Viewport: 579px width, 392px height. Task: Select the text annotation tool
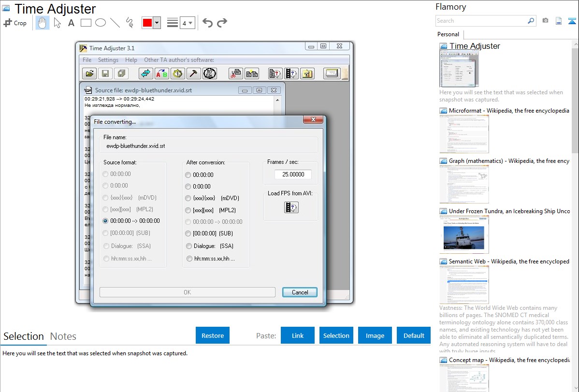click(71, 23)
